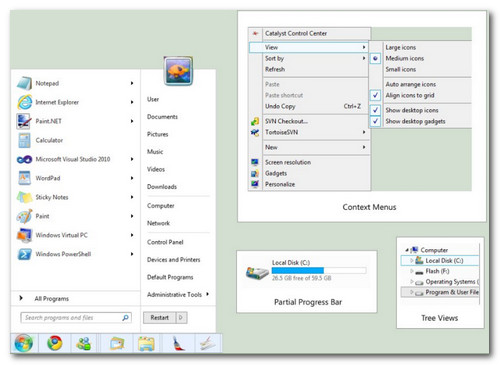This screenshot has width=500, height=365.
Task: Open Network from the Start menu
Action: pyautogui.click(x=158, y=223)
